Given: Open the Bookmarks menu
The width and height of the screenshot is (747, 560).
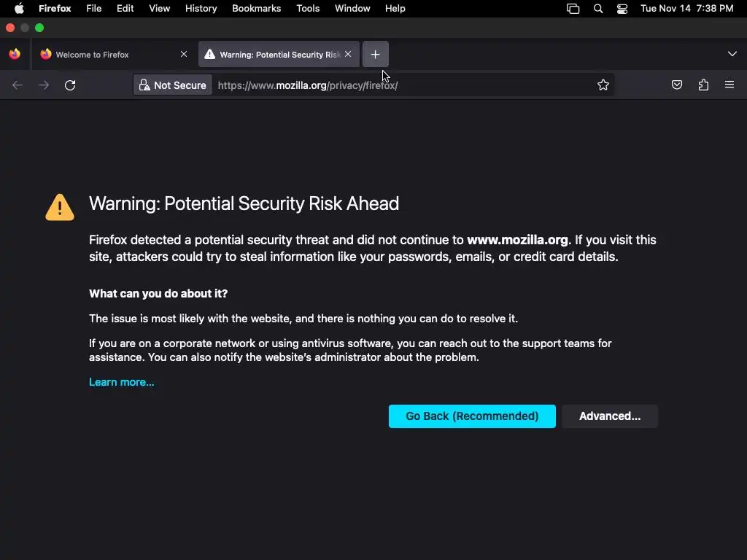Looking at the screenshot, I should [256, 9].
